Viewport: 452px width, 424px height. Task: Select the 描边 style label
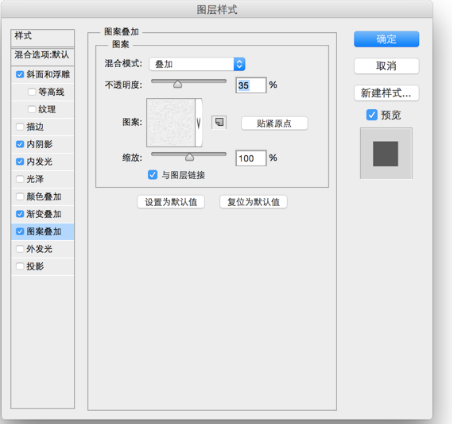point(35,127)
